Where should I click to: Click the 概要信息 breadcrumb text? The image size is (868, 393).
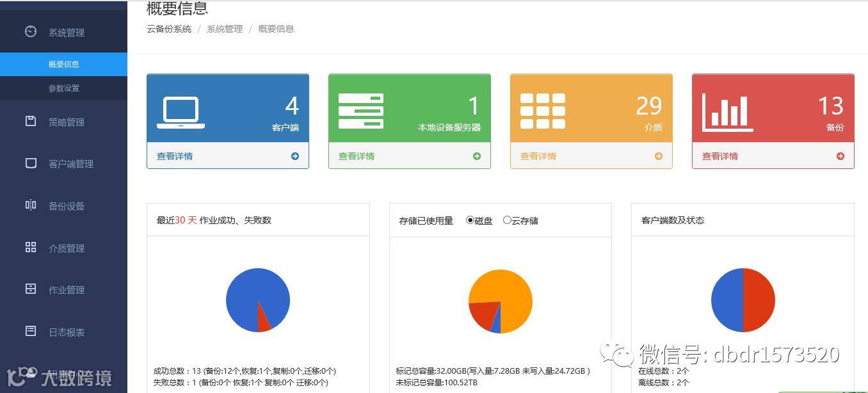(276, 29)
